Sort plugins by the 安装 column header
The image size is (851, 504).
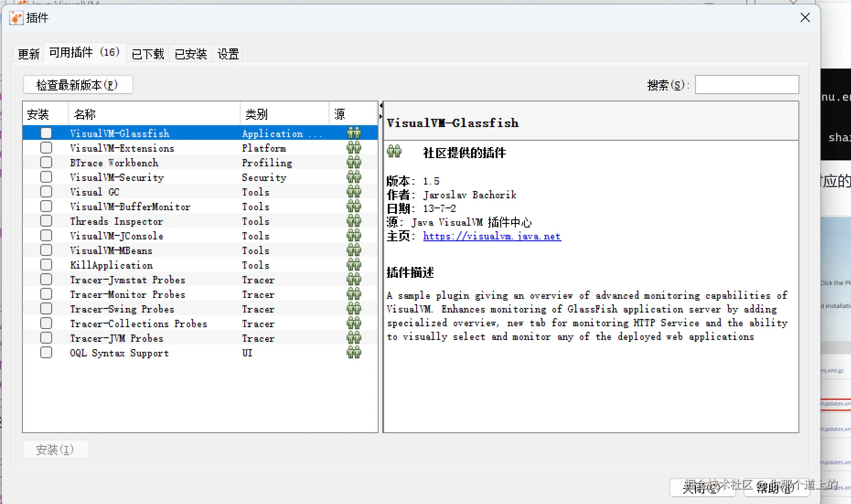click(45, 114)
